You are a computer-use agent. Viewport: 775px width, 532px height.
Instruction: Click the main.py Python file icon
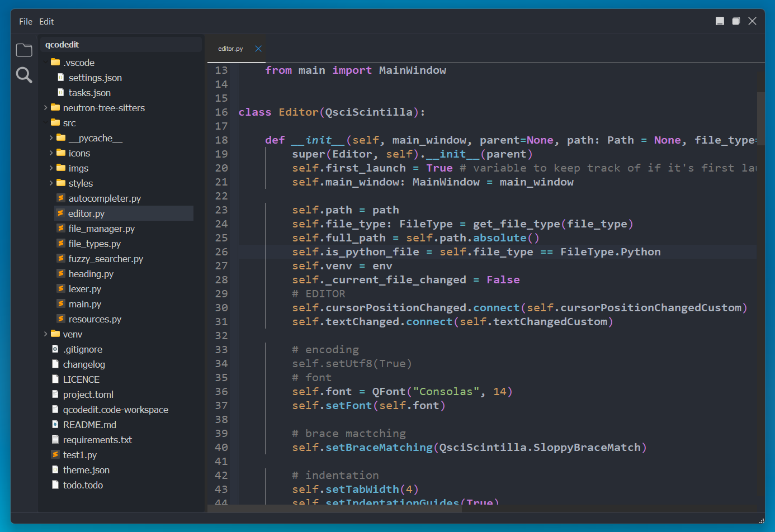pyautogui.click(x=61, y=303)
